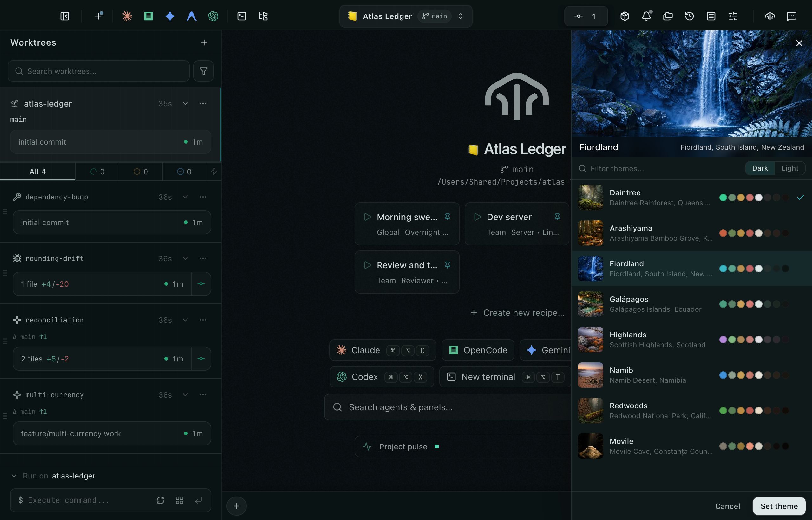Screen dimensions: 812x520
Task: Open the notifications bell icon
Action: (646, 16)
